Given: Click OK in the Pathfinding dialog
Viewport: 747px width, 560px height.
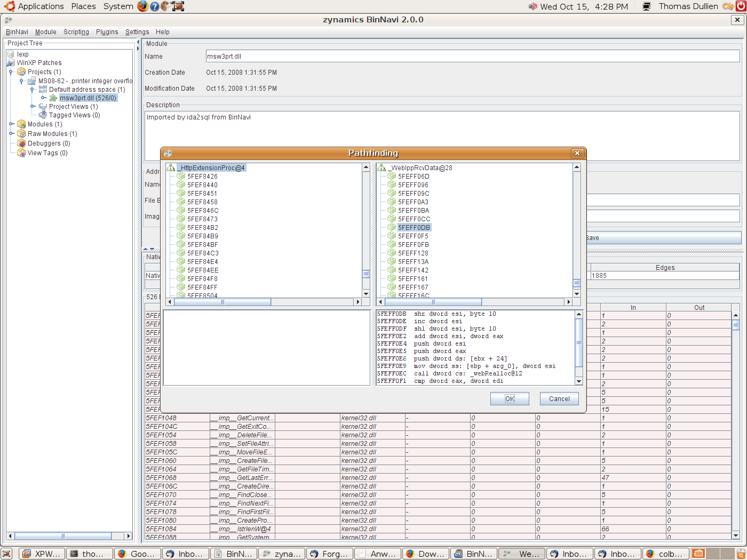Looking at the screenshot, I should coord(510,399).
